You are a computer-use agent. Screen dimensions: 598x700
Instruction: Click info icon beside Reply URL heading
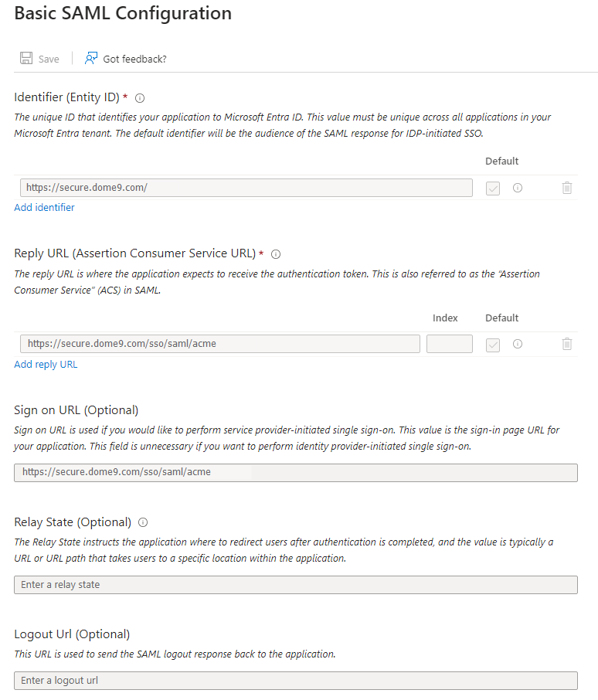point(276,254)
